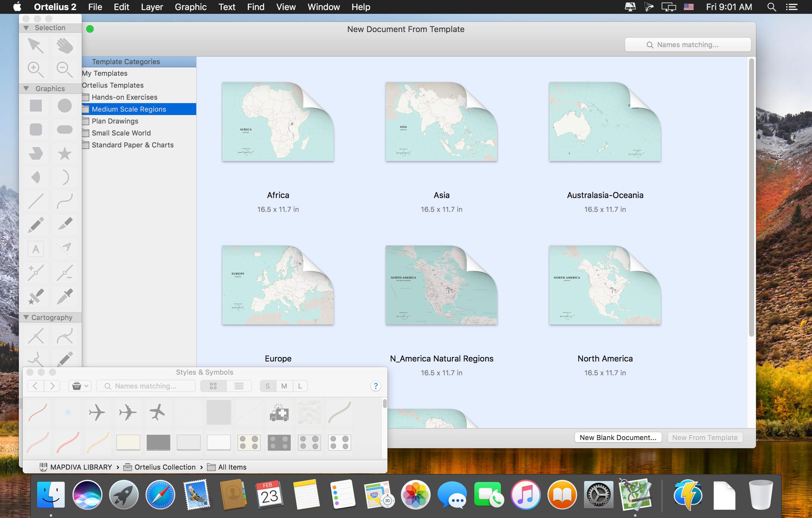Set symbol size to Large
The height and width of the screenshot is (518, 812).
[x=299, y=386]
